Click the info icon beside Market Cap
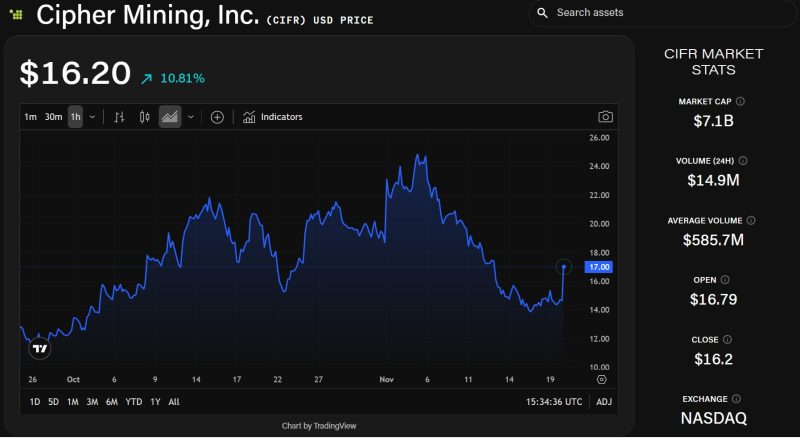Viewport: 800px width, 442px height. 740,101
